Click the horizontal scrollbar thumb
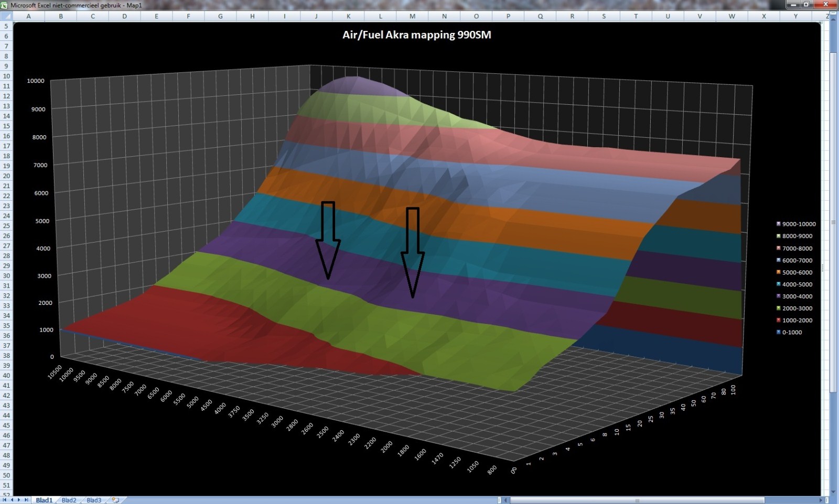 (637, 500)
